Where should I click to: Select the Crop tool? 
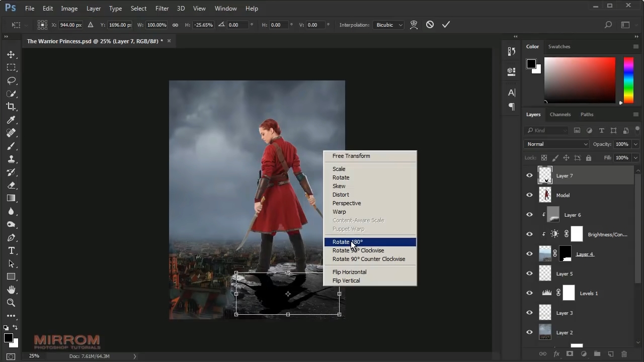(11, 107)
